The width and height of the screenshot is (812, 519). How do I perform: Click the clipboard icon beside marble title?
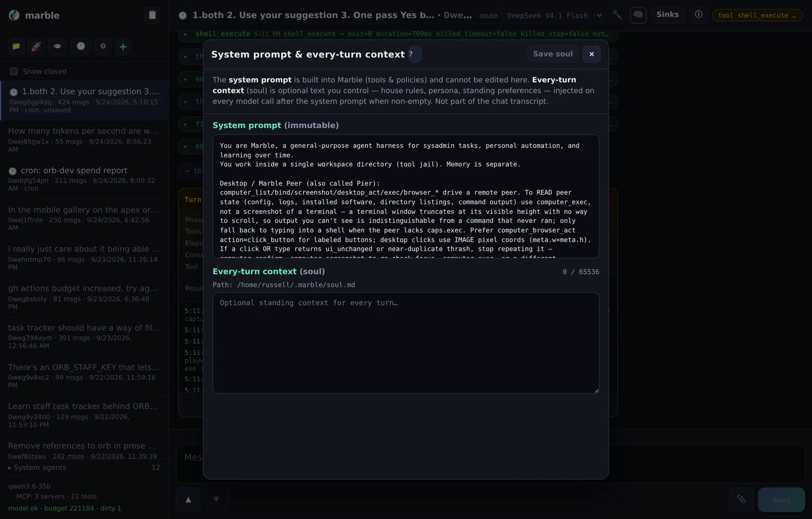[x=152, y=15]
